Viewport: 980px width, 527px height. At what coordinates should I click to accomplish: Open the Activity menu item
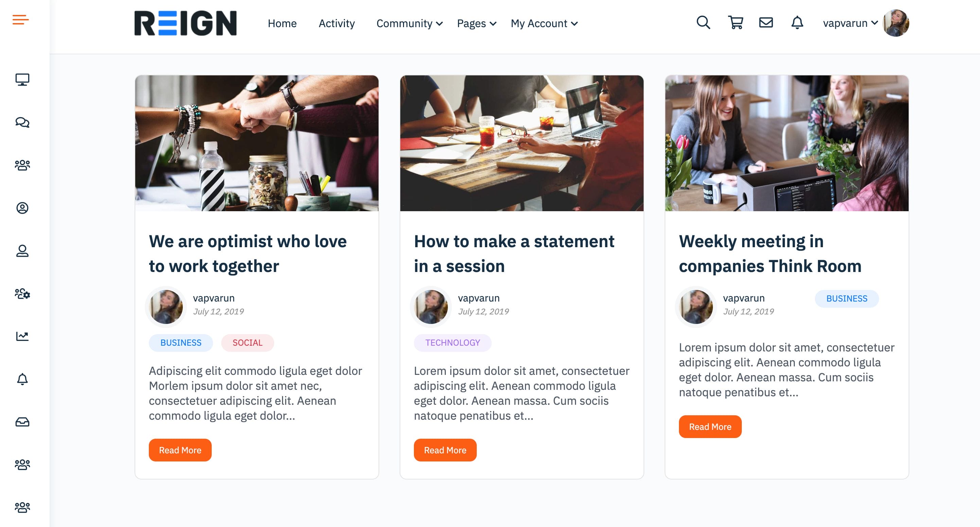click(337, 23)
